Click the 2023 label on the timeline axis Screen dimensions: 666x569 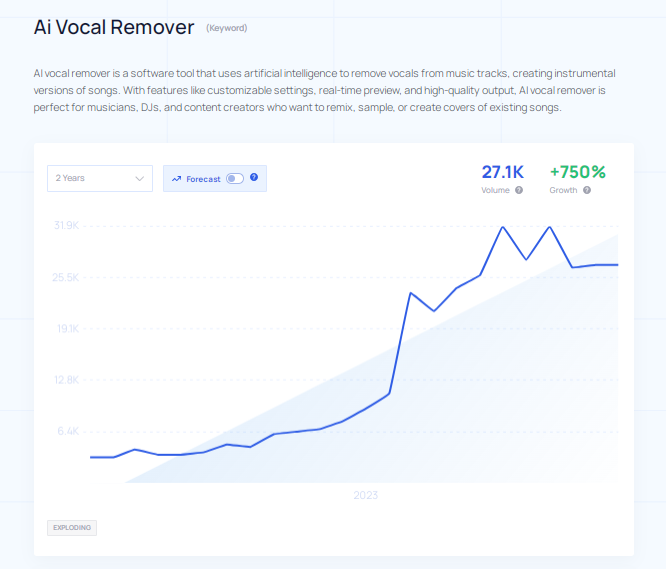pos(366,495)
